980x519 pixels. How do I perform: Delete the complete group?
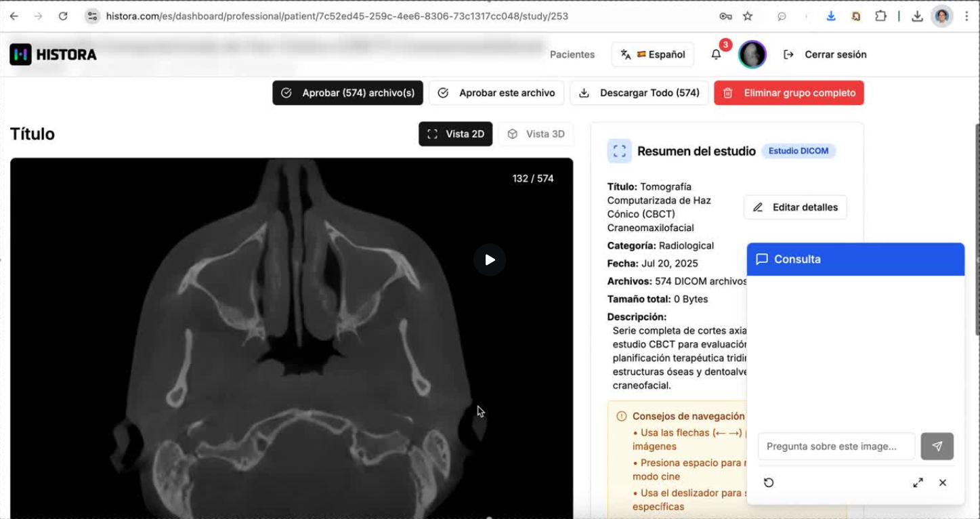tap(789, 93)
